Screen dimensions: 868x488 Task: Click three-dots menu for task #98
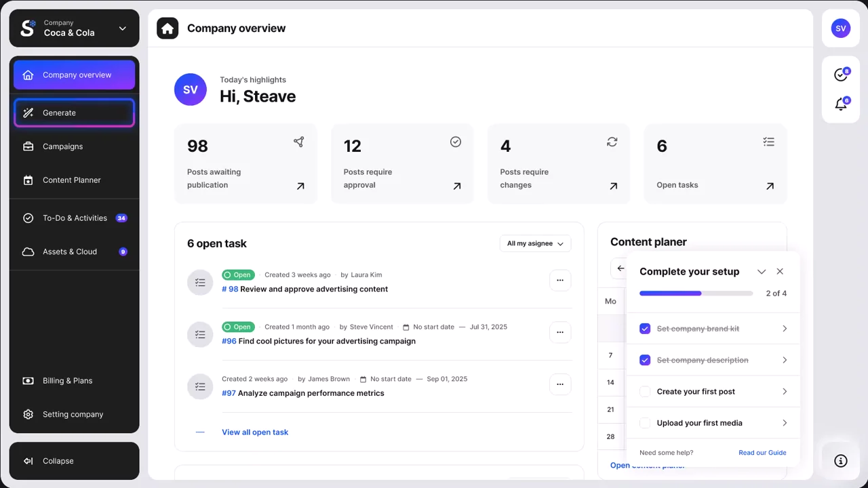tap(560, 280)
